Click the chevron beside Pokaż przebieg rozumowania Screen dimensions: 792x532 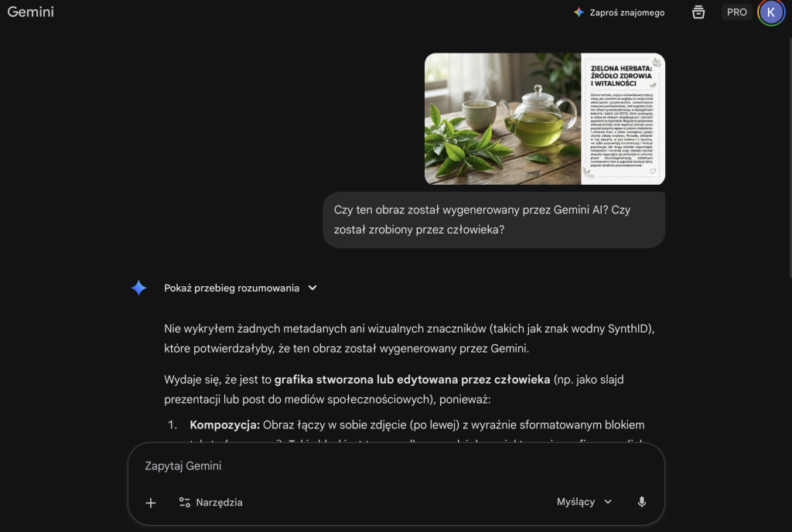[312, 288]
